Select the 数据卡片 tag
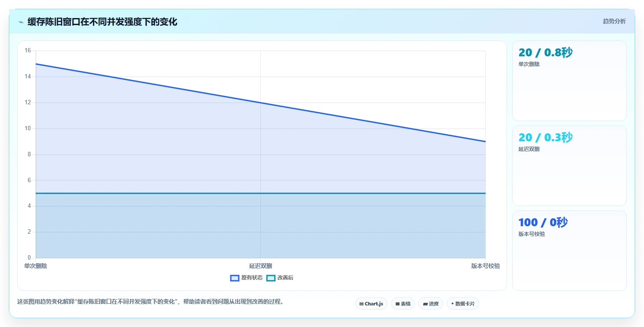Image resolution: width=644 pixels, height=327 pixels. 463,304
